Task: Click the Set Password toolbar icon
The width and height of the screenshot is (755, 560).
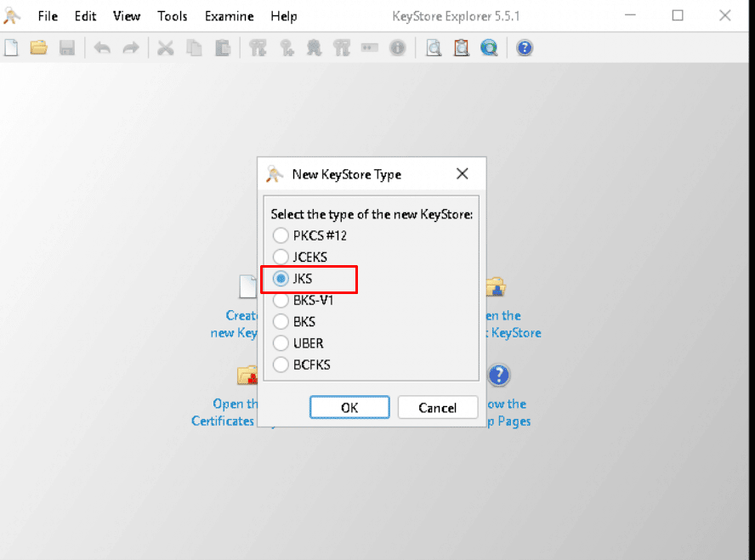Action: pyautogui.click(x=370, y=48)
